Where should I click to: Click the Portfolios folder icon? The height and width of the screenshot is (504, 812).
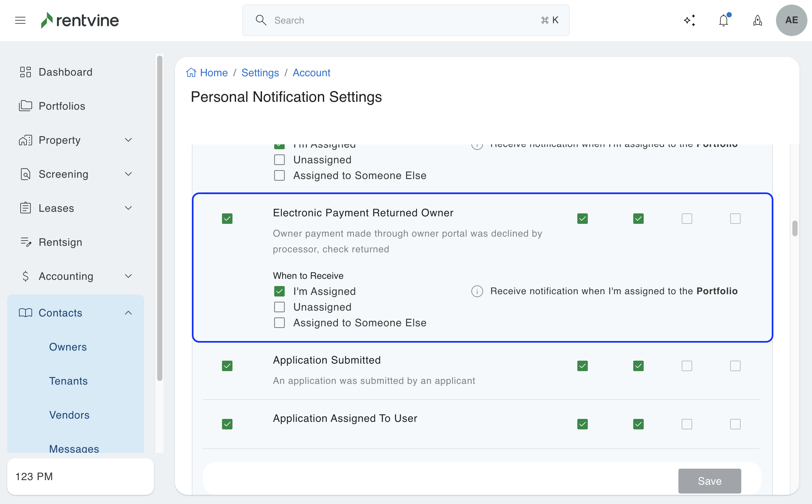25,106
